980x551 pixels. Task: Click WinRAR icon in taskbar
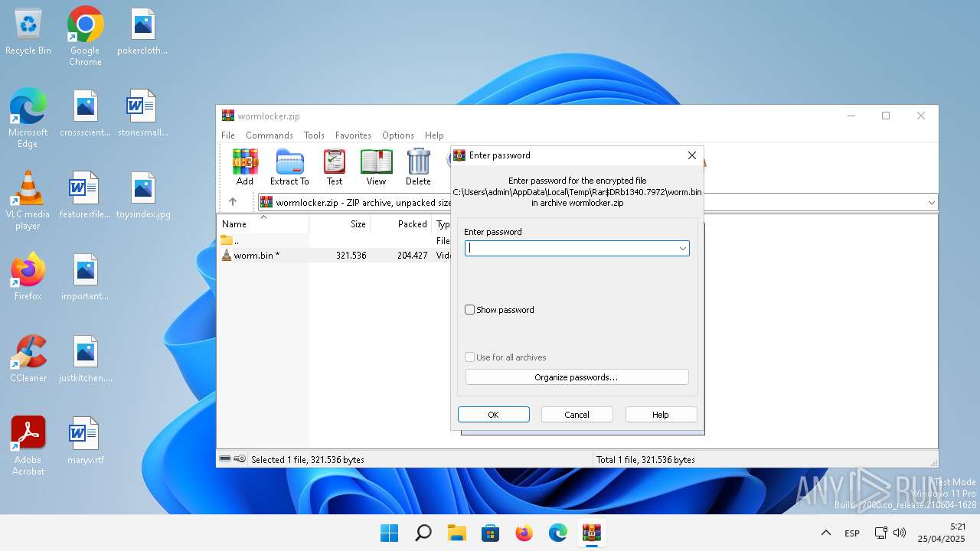coord(591,533)
